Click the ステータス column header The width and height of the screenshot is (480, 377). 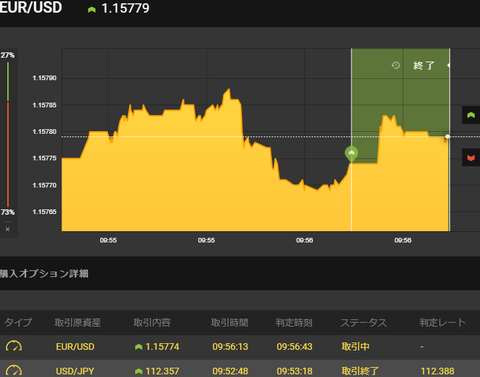(363, 322)
